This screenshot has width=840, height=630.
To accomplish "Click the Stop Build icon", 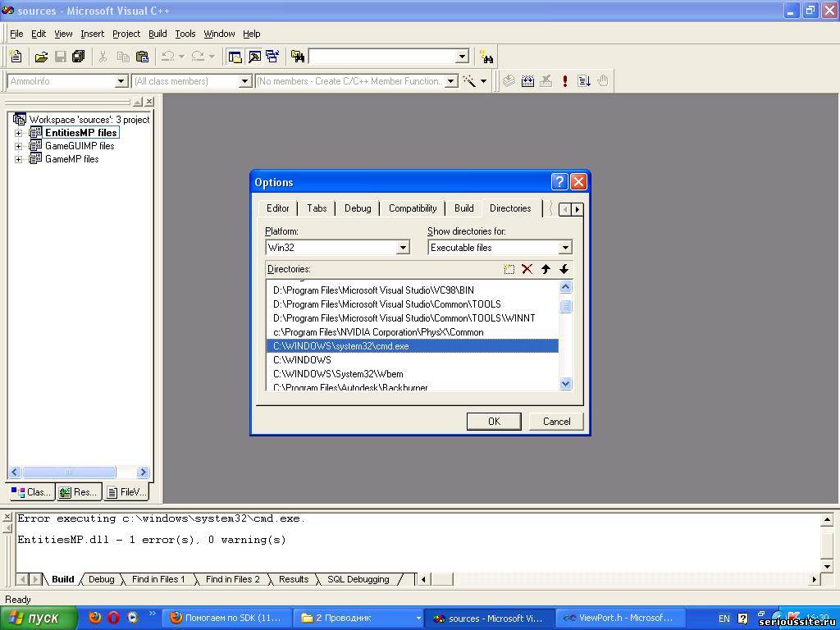I will point(546,81).
